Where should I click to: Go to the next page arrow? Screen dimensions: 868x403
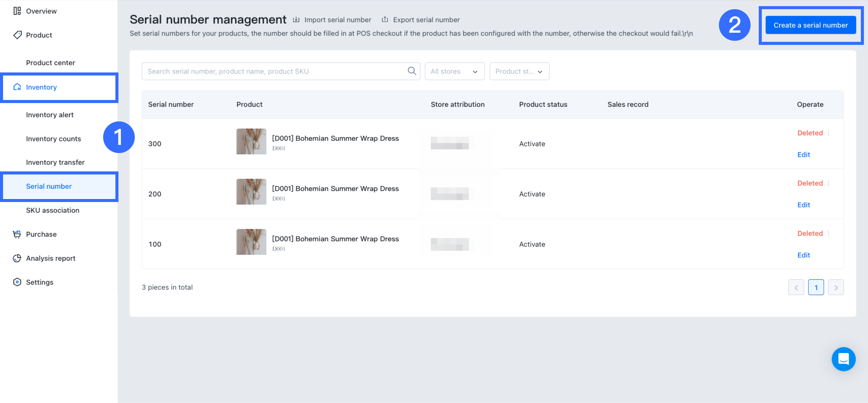pyautogui.click(x=836, y=287)
